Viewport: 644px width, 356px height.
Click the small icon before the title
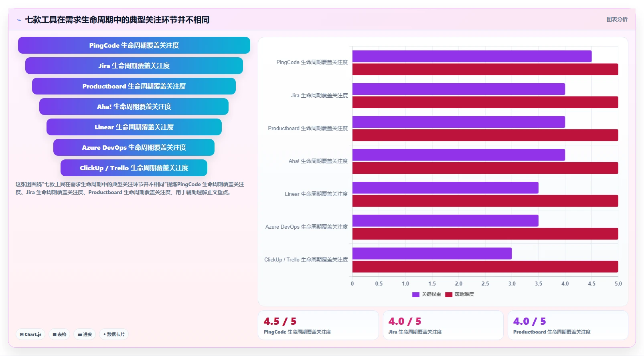19,20
